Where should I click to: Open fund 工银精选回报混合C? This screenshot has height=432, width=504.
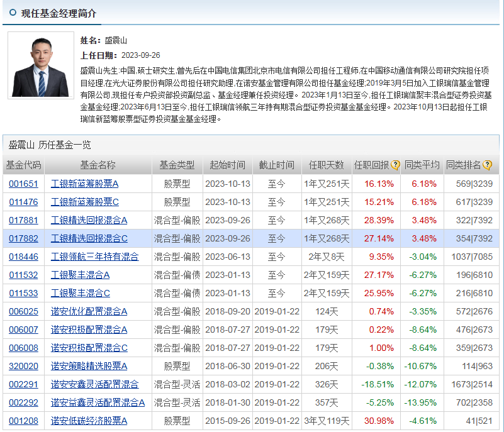coord(89,239)
